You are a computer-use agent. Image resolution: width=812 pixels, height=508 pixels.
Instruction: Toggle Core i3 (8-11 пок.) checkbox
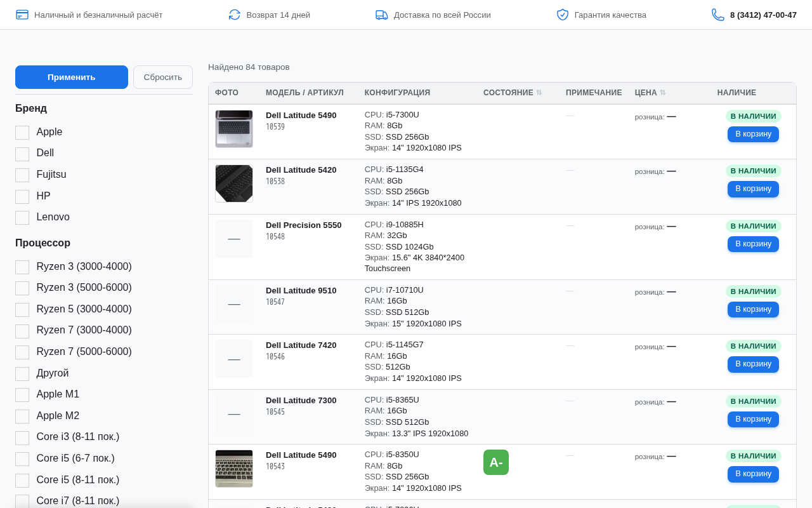coord(22,438)
